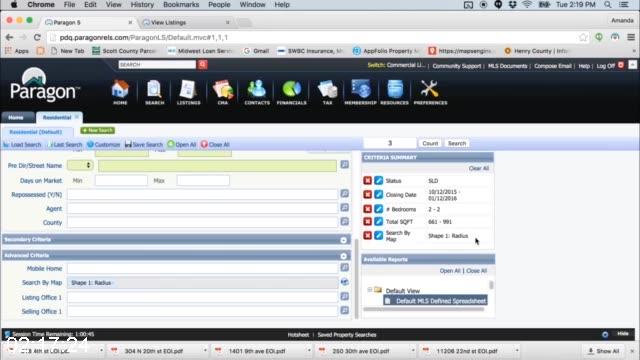Open dropdown arrow for 11206 22nd st EOI.pdf download
The image size is (640, 360).
click(x=517, y=351)
